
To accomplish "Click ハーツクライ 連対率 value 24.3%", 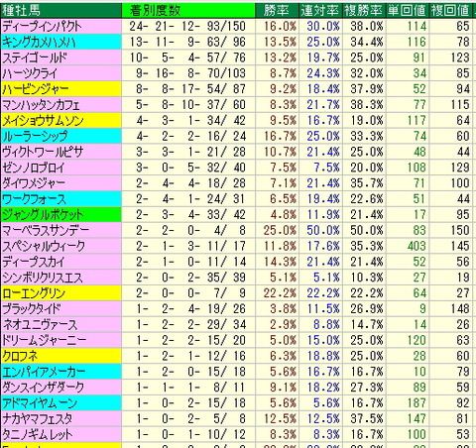I will click(x=323, y=73).
